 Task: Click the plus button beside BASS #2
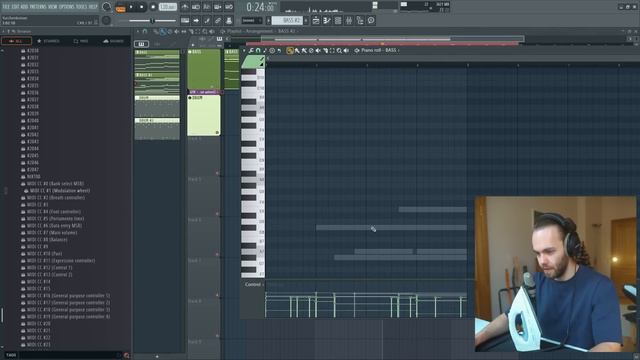(x=306, y=20)
